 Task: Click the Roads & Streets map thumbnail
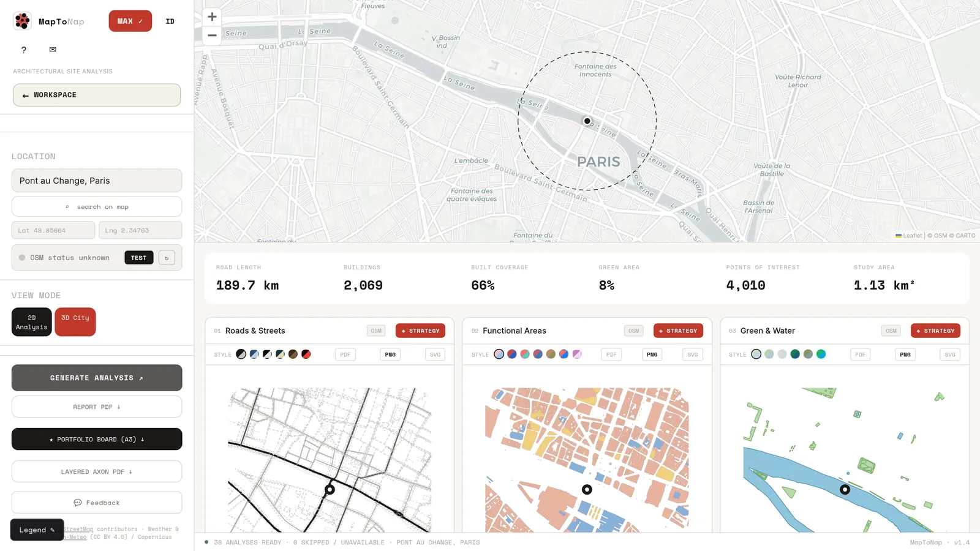tap(330, 460)
